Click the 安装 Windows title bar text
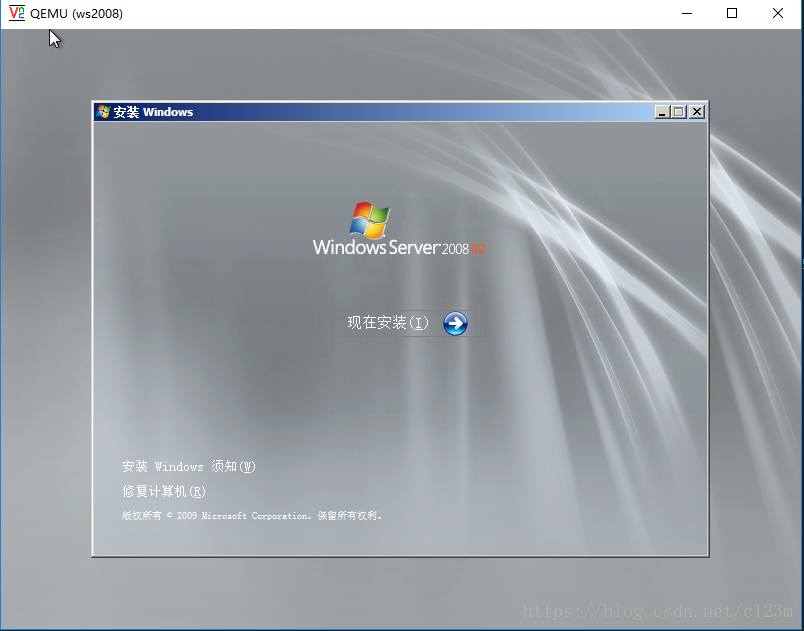This screenshot has width=804, height=631. (153, 112)
